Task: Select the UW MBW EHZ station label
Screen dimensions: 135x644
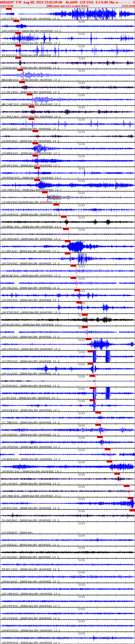Action: [x=31, y=154]
